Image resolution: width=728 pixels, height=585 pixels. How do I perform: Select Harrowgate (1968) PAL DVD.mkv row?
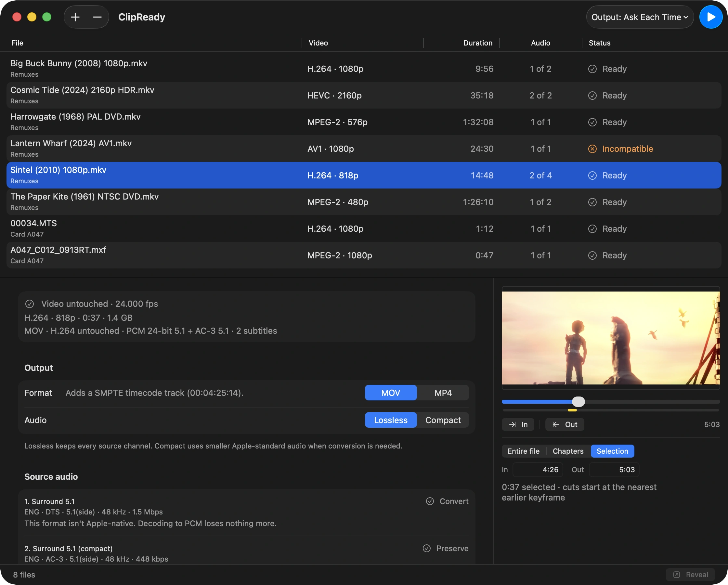tap(364, 122)
